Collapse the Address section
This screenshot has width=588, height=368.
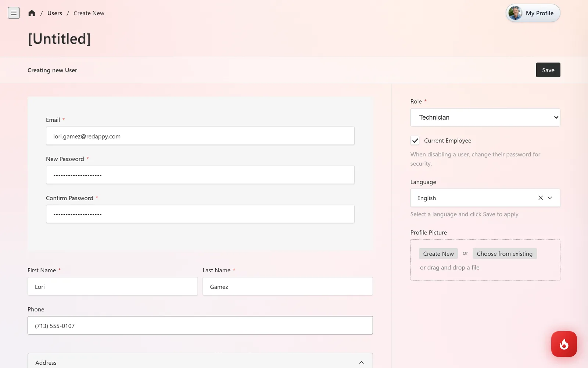tap(362, 362)
